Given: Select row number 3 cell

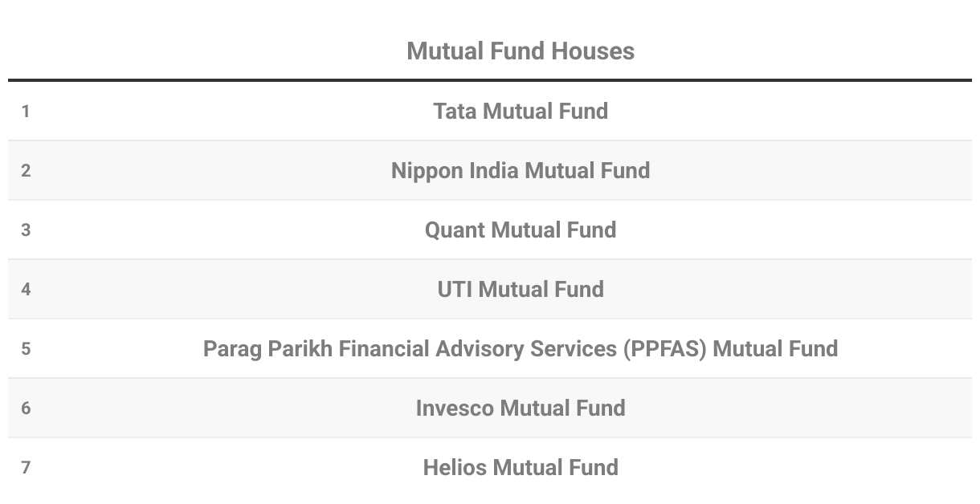Looking at the screenshot, I should pyautogui.click(x=26, y=230).
